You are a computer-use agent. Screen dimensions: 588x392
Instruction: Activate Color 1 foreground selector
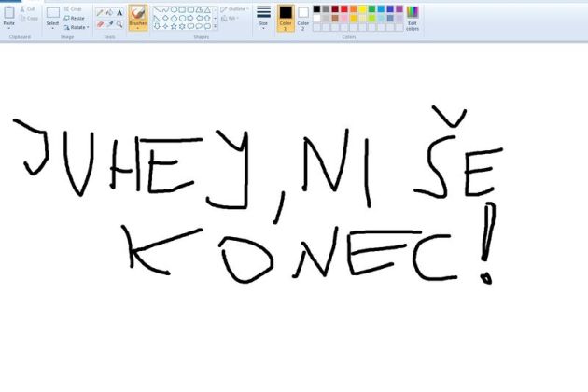click(286, 18)
